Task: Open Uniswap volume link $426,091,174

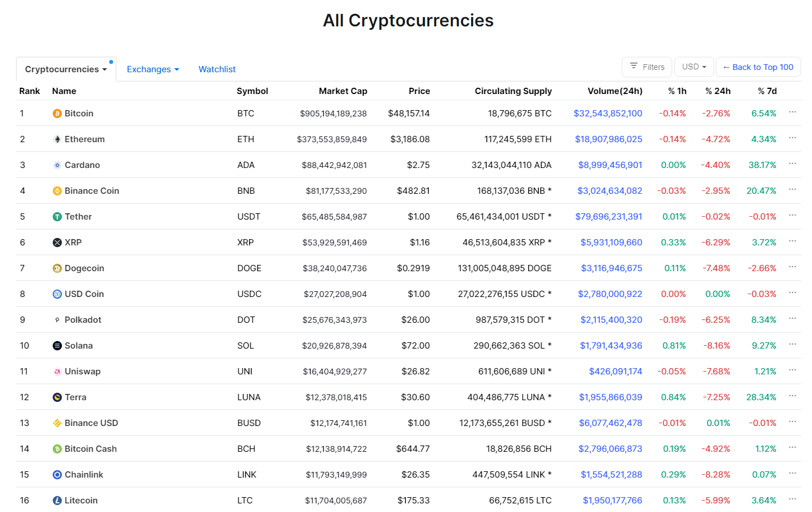Action: coord(615,372)
